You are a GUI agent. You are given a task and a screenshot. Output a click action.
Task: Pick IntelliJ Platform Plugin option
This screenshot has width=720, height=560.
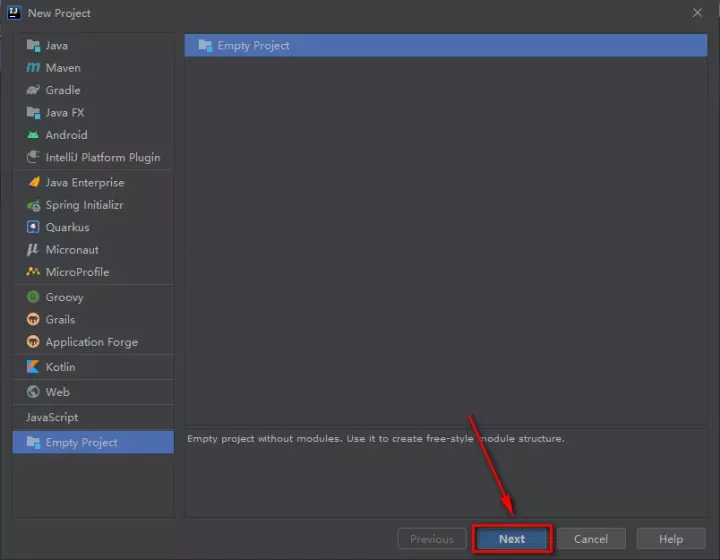(102, 157)
